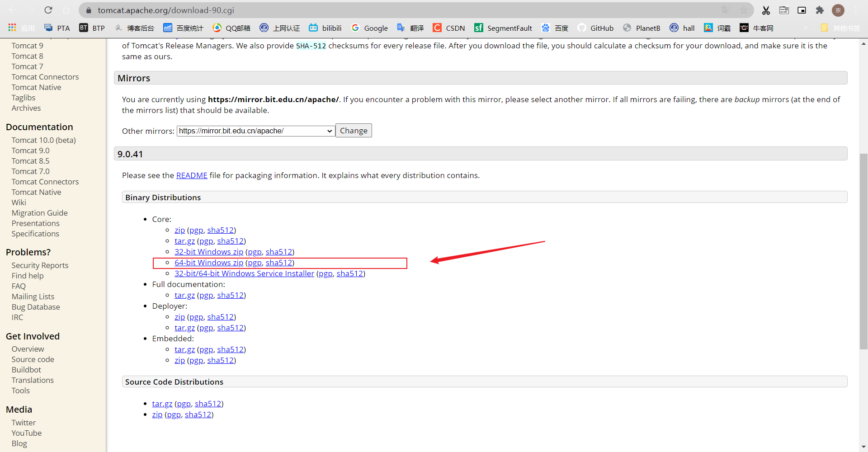Viewport: 868px width, 452px height.
Task: Open the user profile avatar
Action: pyautogui.click(x=838, y=10)
